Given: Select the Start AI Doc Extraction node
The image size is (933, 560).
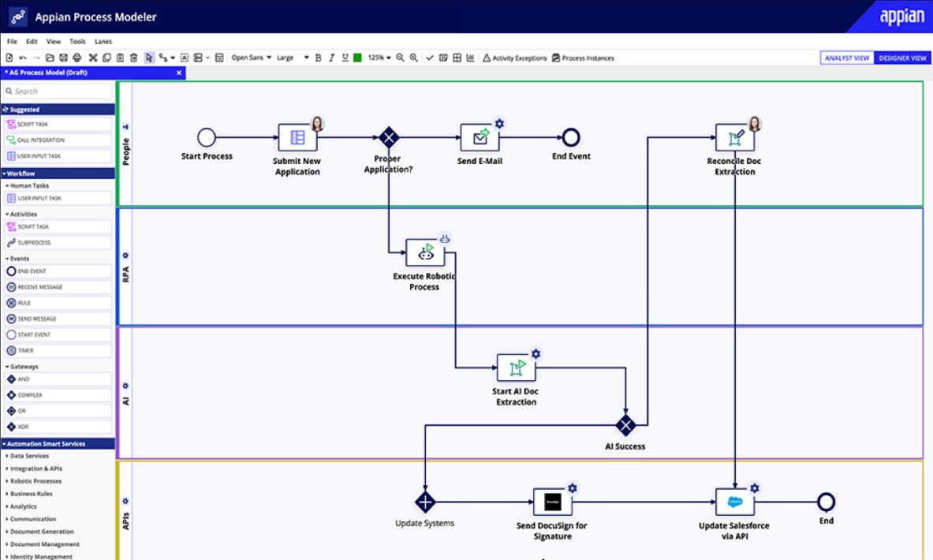Looking at the screenshot, I should [x=516, y=368].
